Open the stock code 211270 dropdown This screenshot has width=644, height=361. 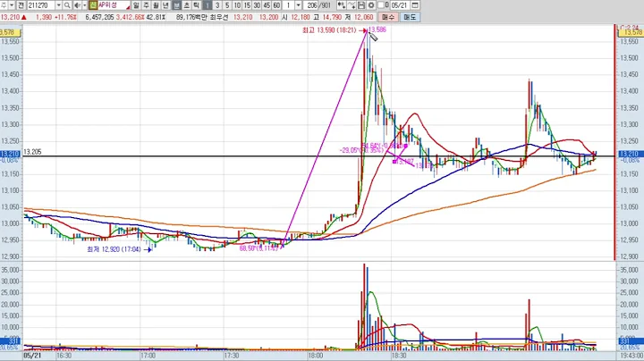[58, 5]
